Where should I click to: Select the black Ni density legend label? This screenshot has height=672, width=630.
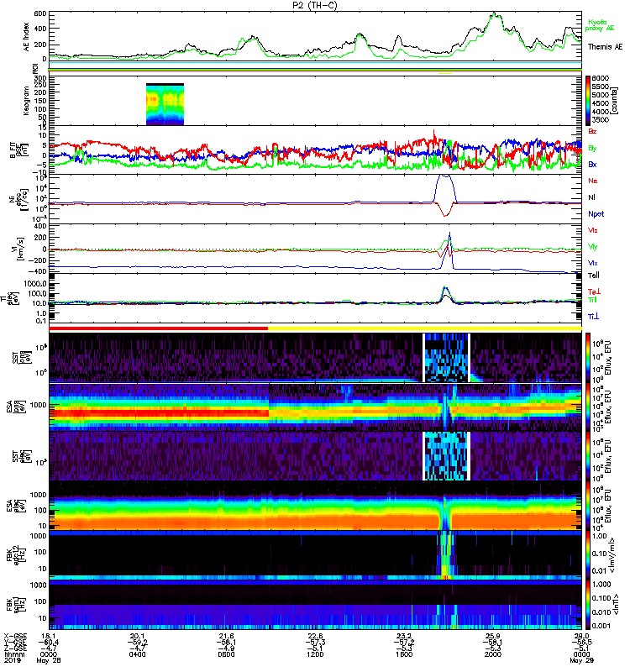[591, 197]
